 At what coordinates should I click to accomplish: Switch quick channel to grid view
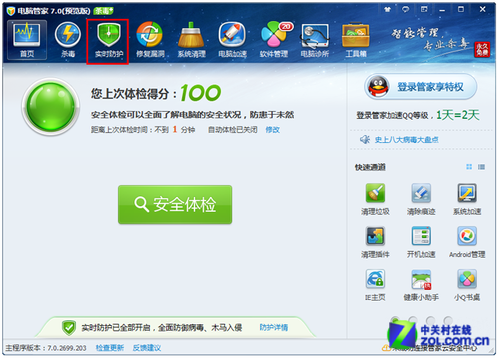click(469, 167)
